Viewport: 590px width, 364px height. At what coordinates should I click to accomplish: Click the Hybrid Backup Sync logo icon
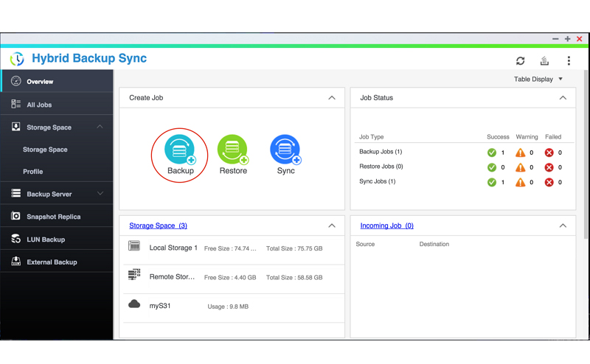point(17,59)
